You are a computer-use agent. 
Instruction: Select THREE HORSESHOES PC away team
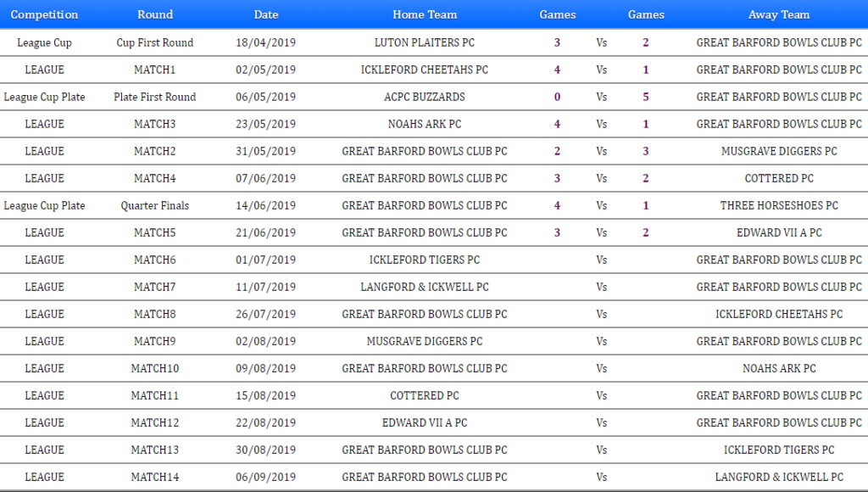[x=779, y=205]
